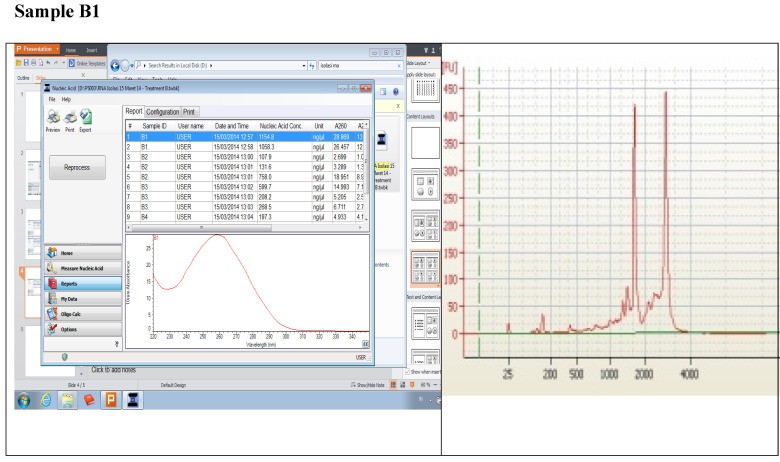Select the blank content layout thumbnail
Viewport: 780px width, 462px height.
coord(425,143)
